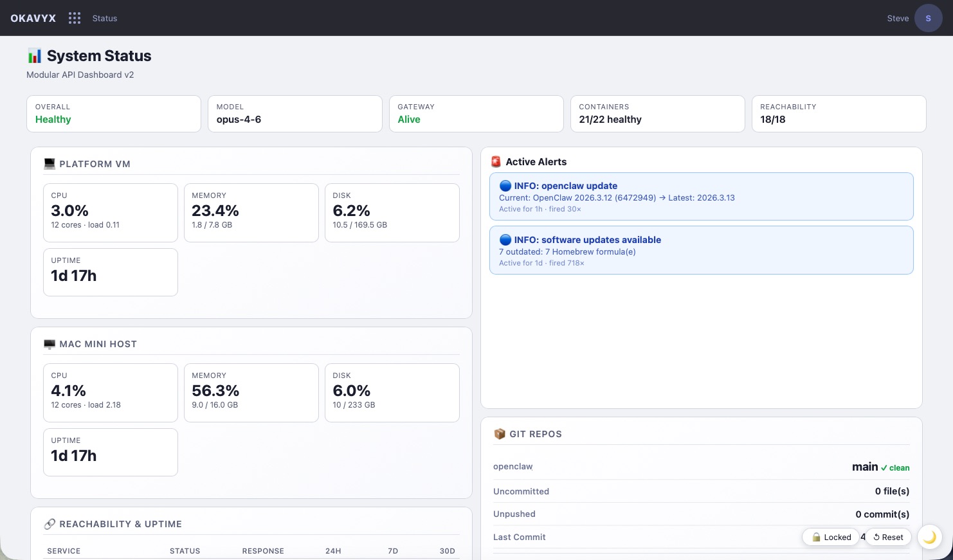Toggle dark mode with the moon icon
Image resolution: width=953 pixels, height=560 pixels.
[929, 537]
